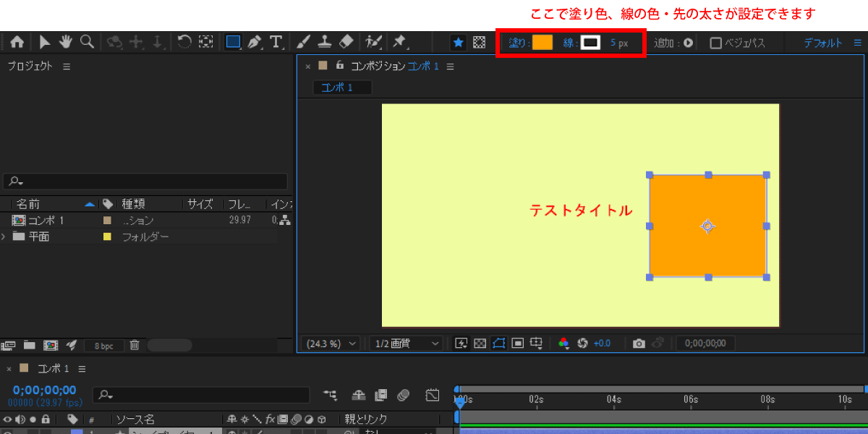Open the timeline コンポ 1 panel menu
This screenshot has width=868, height=434.
pyautogui.click(x=82, y=369)
